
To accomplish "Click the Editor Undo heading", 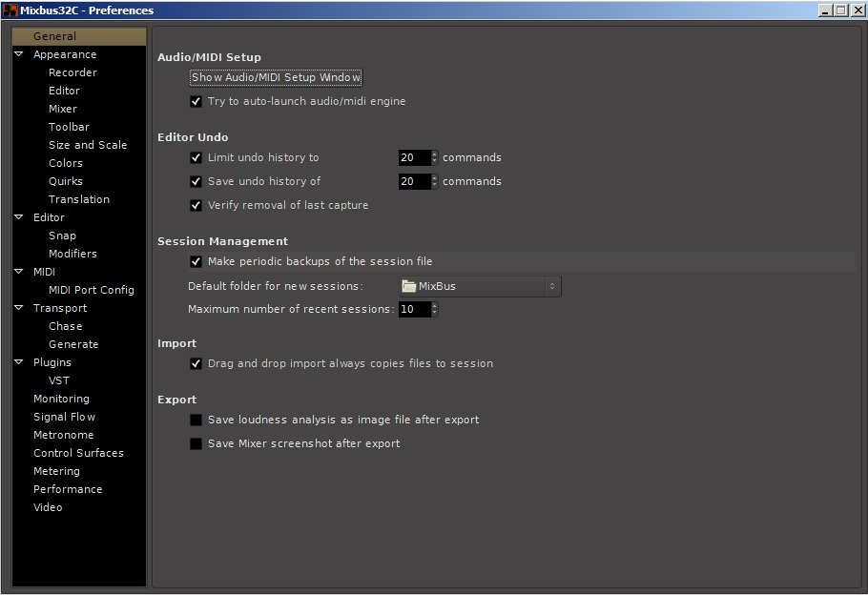I will pos(193,137).
